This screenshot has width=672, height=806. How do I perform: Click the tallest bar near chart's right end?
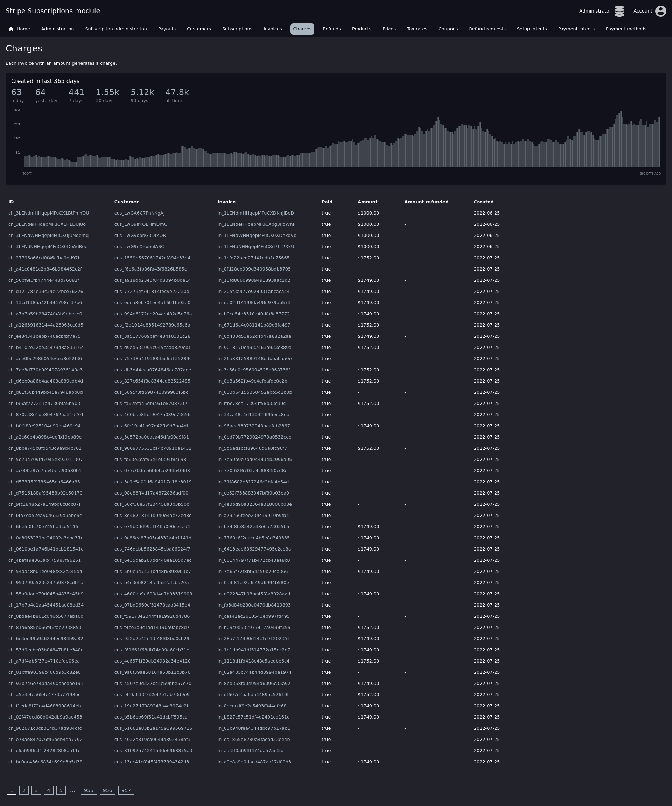click(621, 139)
